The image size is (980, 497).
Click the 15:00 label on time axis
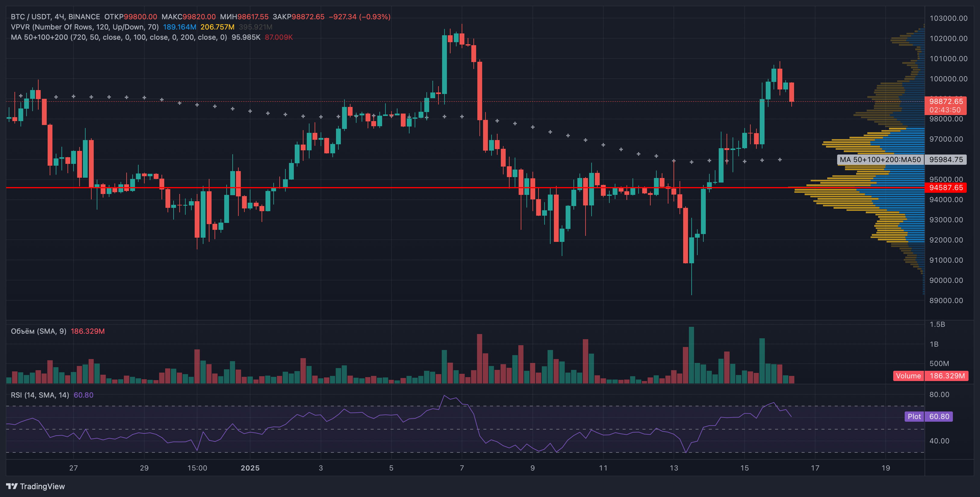click(197, 468)
